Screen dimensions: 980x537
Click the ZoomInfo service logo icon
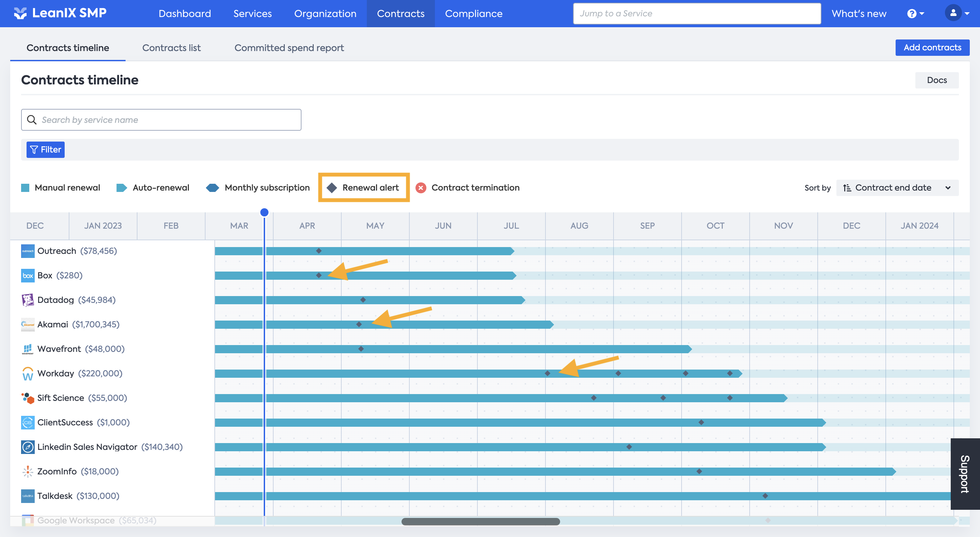coord(28,472)
